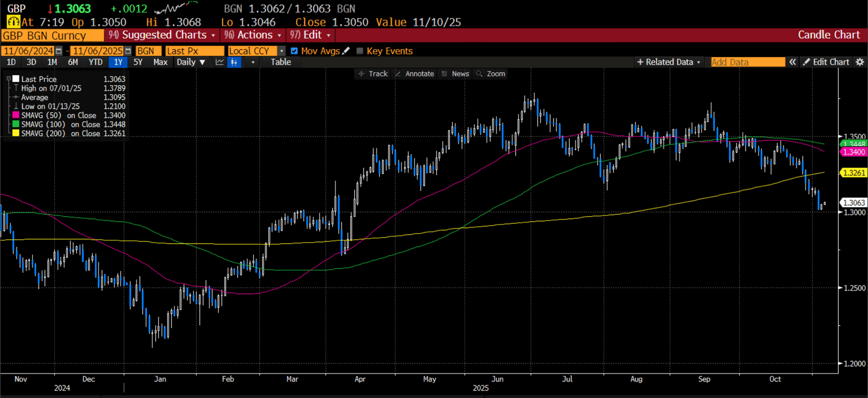Click the Table button

point(280,62)
